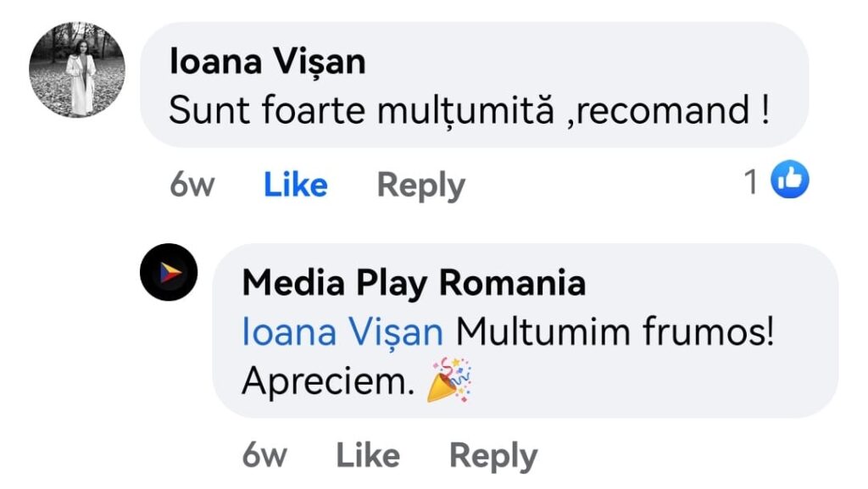View the reaction count showing 1

pyautogui.click(x=751, y=181)
